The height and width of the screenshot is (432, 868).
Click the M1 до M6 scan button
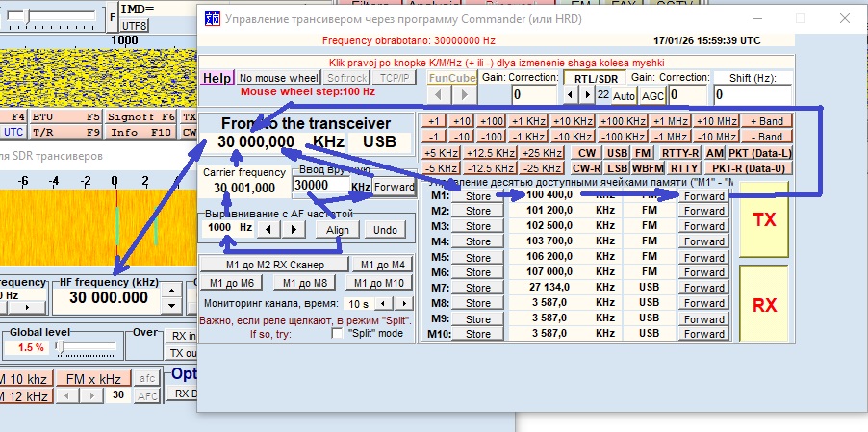[x=231, y=283]
